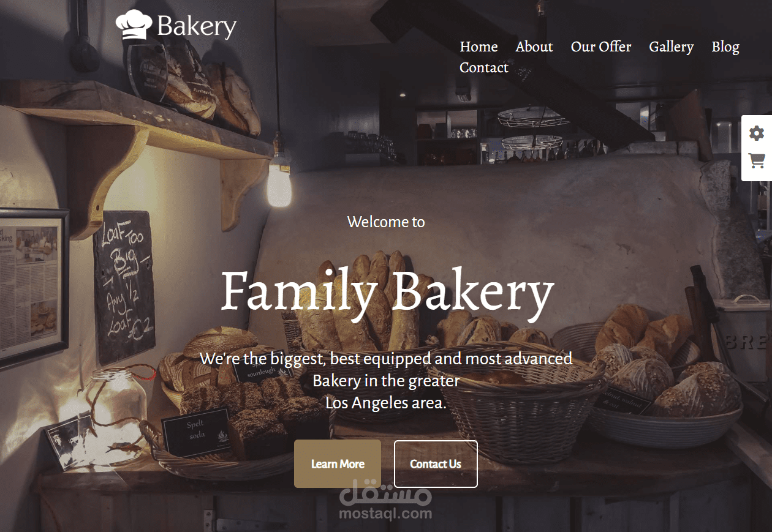The height and width of the screenshot is (532, 772).
Task: Click the Contact Us button
Action: [x=436, y=464]
